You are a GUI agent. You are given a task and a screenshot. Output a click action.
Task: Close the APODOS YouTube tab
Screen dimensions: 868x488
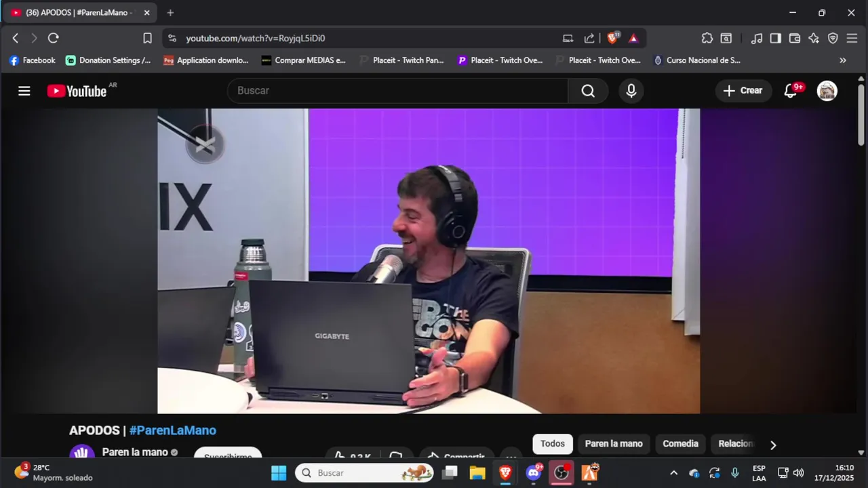(x=146, y=13)
